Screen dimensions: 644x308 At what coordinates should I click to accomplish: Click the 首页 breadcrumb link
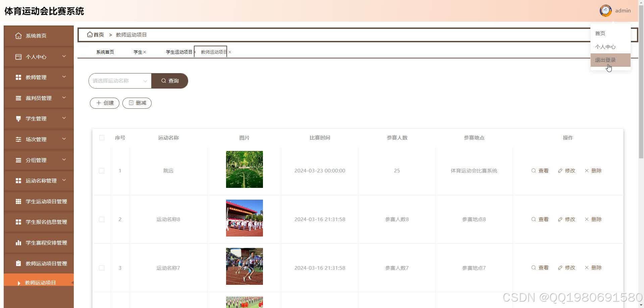coord(99,35)
